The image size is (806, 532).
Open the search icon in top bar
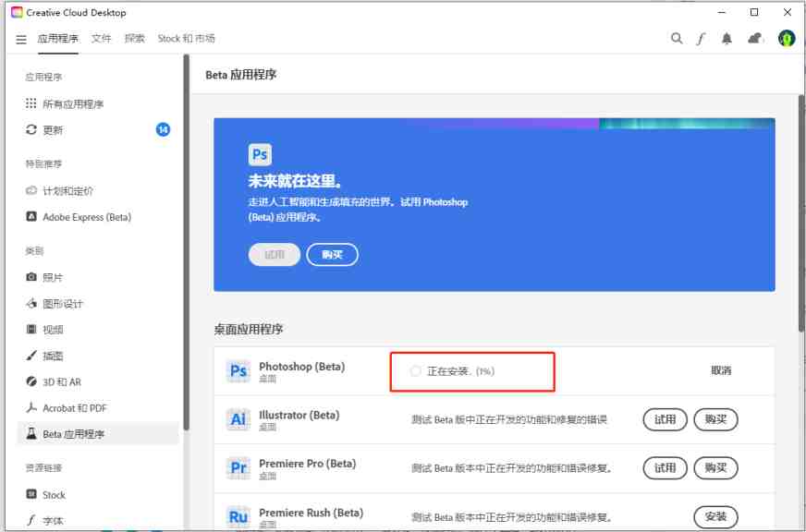click(676, 39)
